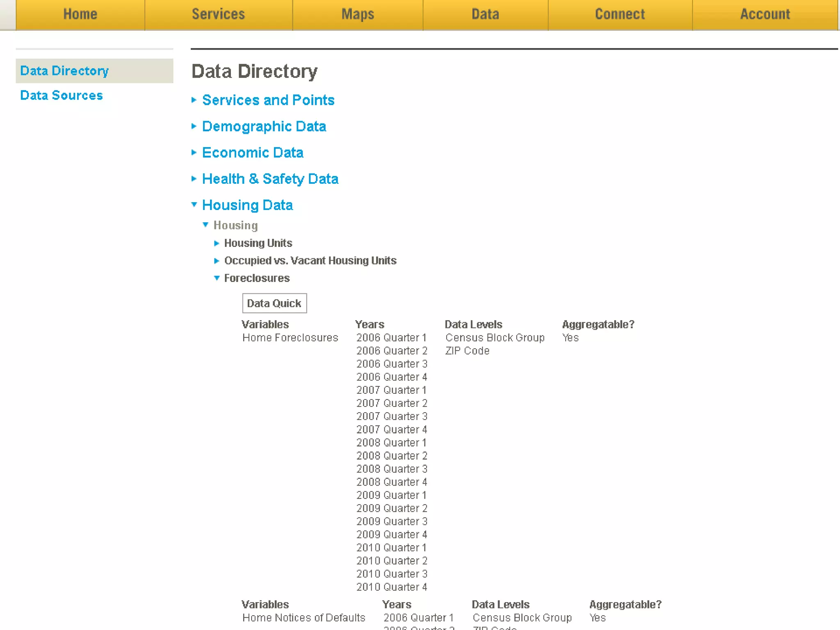Image resolution: width=840 pixels, height=630 pixels.
Task: Open the Services navigation tab
Action: [218, 14]
